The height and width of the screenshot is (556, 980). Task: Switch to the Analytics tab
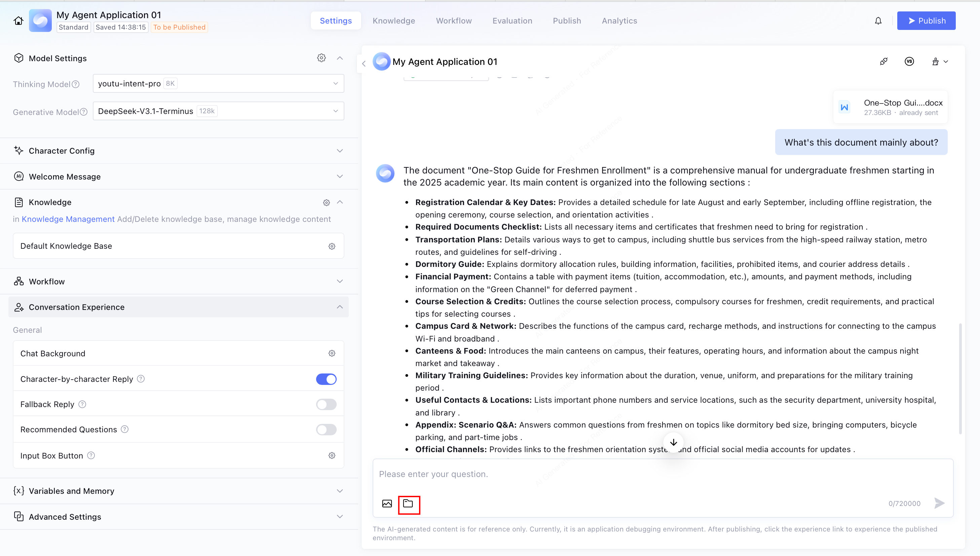click(619, 21)
